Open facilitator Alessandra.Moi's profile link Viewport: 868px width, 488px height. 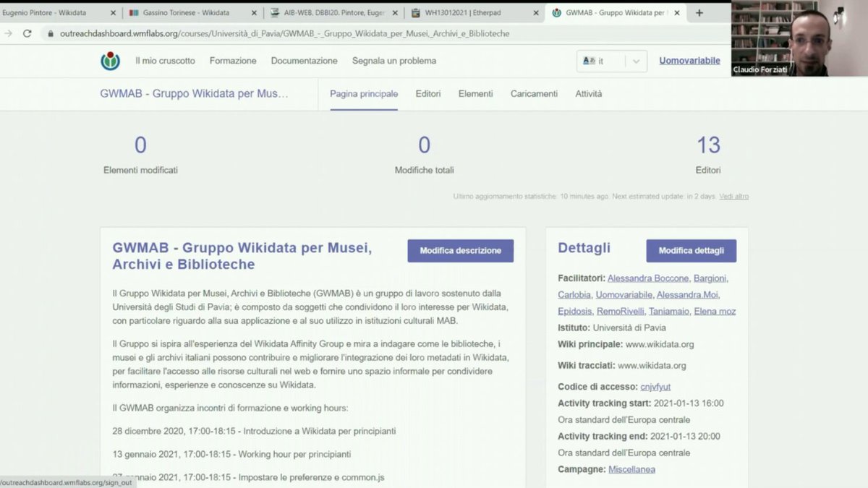(687, 295)
